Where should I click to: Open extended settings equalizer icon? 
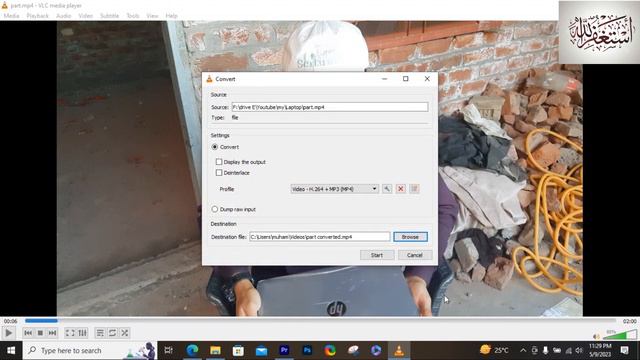(x=82, y=333)
